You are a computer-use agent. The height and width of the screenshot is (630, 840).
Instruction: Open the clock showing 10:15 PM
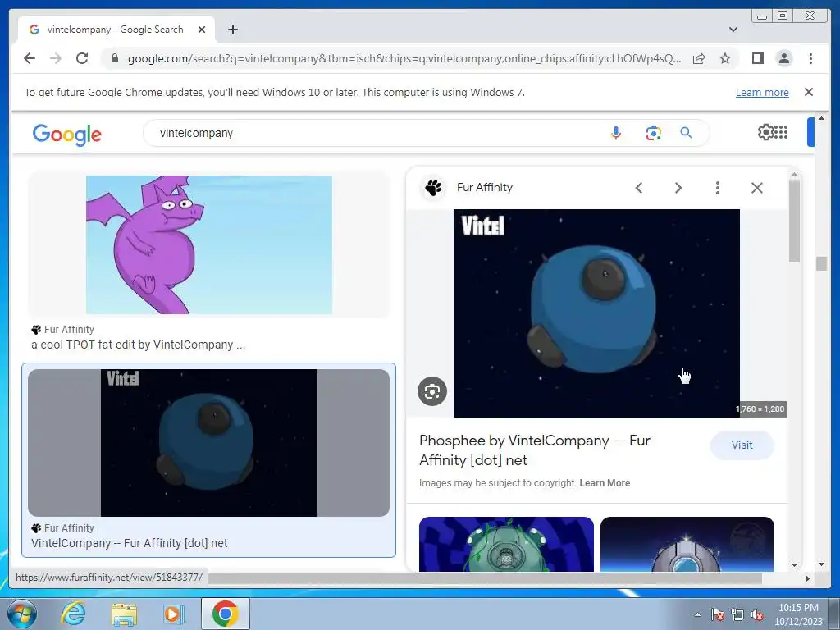798,614
